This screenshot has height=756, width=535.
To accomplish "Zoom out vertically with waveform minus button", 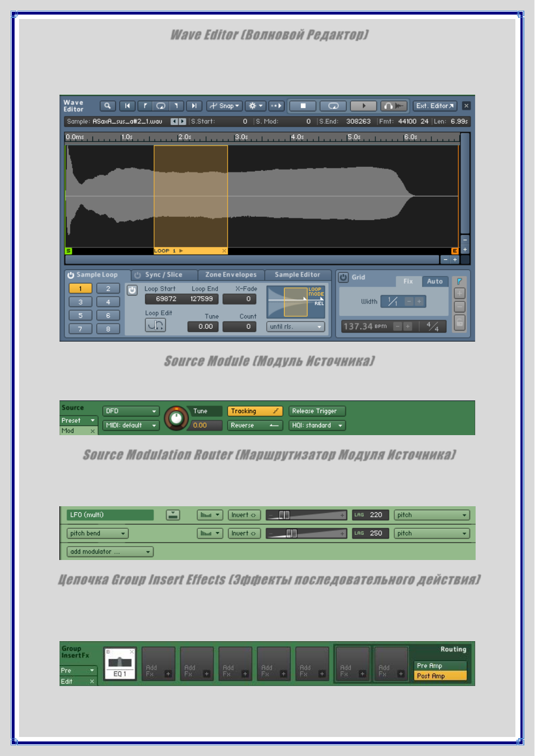I will pos(465,240).
